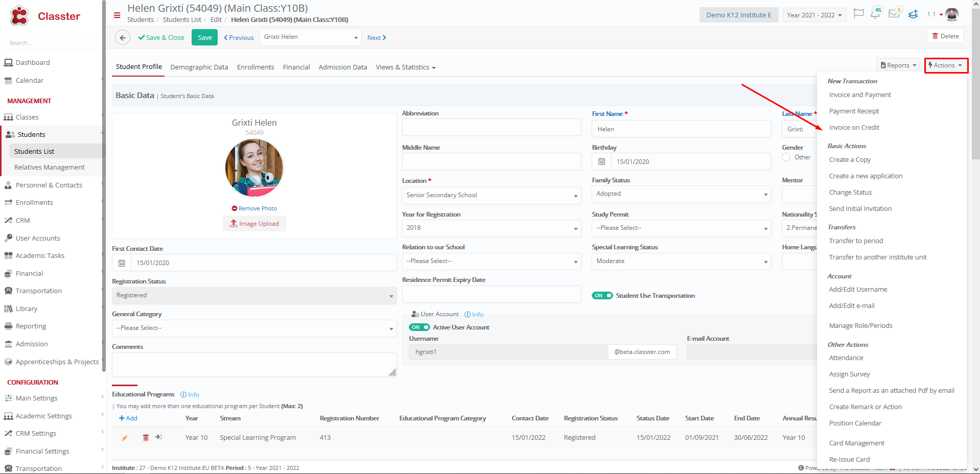Open the Year 2021 - 2022 dropdown
This screenshot has width=980, height=474.
click(814, 15)
